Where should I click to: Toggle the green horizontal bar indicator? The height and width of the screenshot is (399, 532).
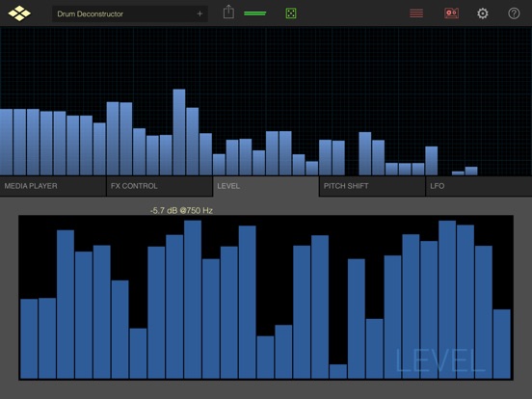point(254,13)
